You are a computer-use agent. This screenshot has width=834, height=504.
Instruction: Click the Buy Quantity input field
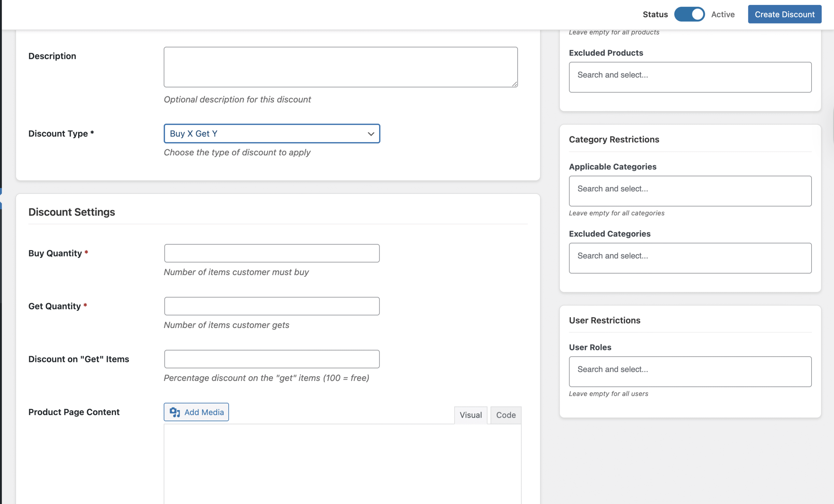click(271, 253)
